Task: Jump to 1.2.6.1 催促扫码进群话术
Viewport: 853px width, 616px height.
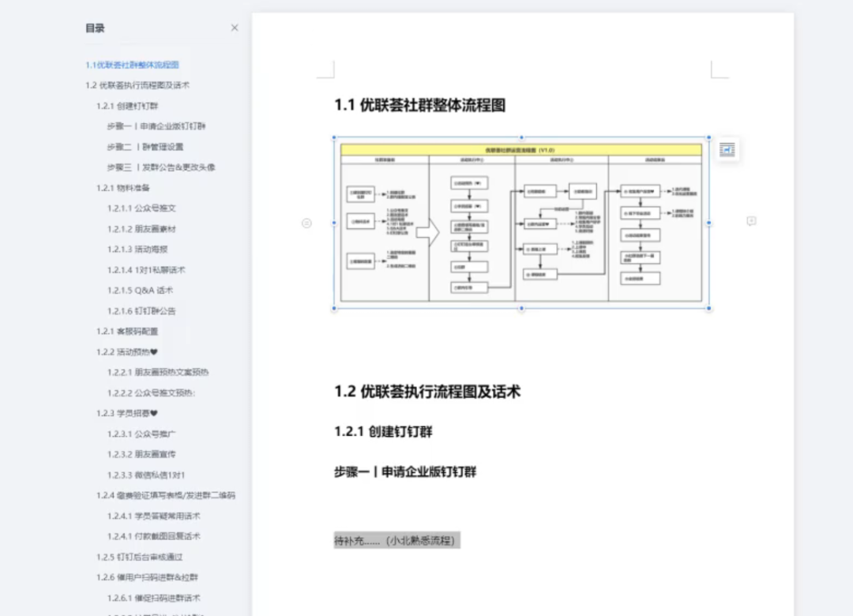Action: point(154,599)
